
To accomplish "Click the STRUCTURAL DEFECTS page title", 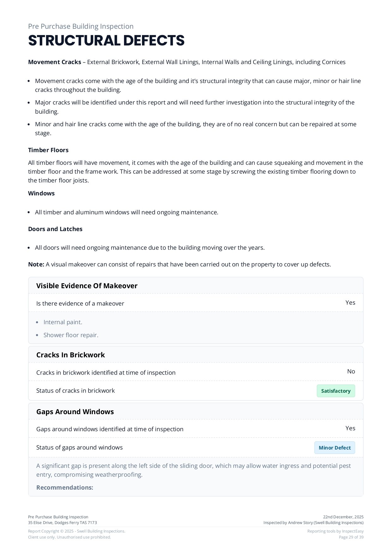I will 106,40.
